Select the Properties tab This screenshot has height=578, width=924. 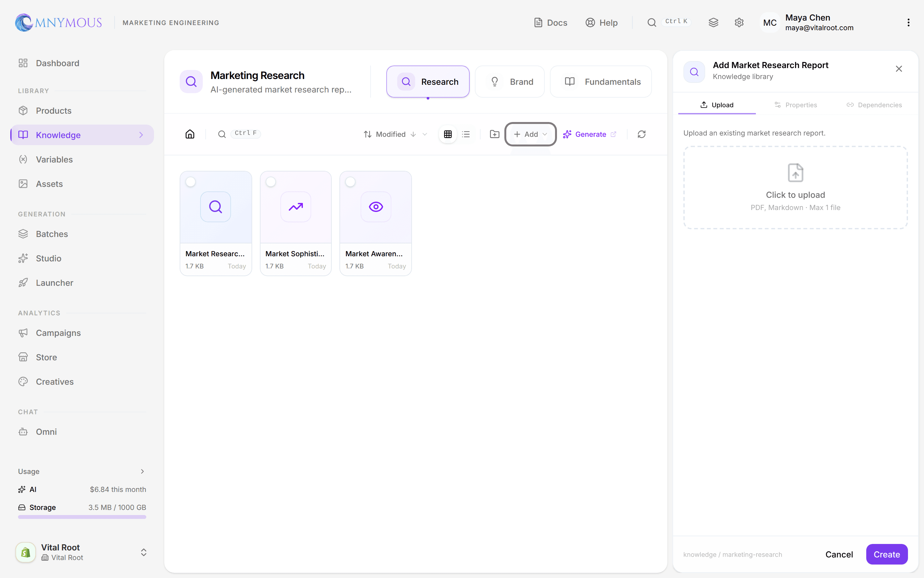point(795,105)
